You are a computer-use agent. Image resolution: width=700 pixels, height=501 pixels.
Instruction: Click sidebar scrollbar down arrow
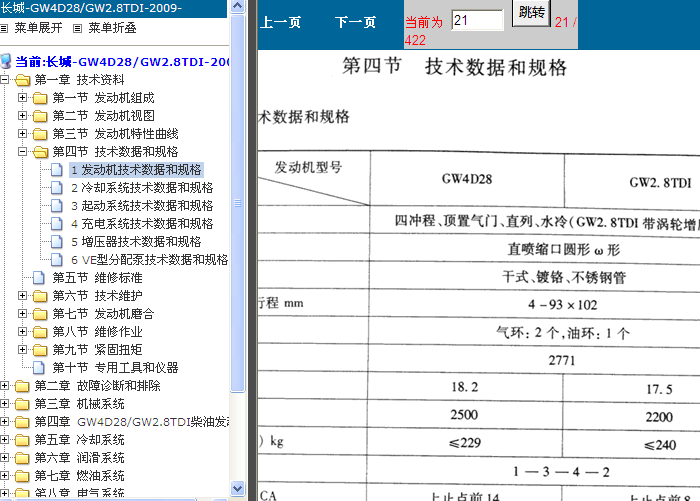point(238,488)
